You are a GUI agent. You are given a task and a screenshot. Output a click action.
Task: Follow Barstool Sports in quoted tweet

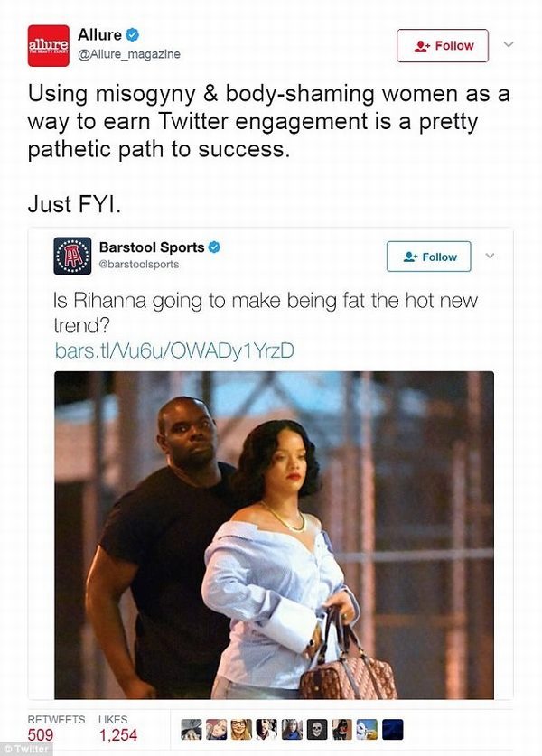point(429,257)
